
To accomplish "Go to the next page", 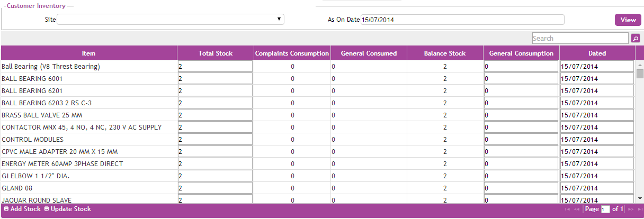I will click(631, 209).
